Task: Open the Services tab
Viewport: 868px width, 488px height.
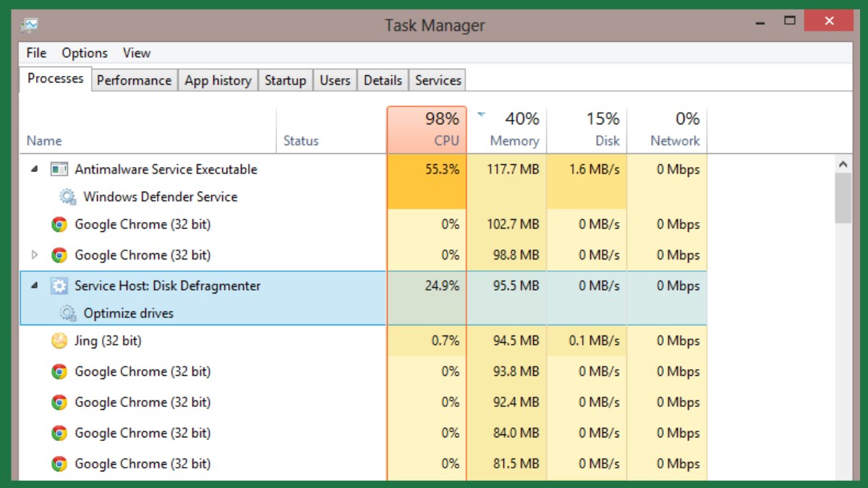Action: (x=438, y=80)
